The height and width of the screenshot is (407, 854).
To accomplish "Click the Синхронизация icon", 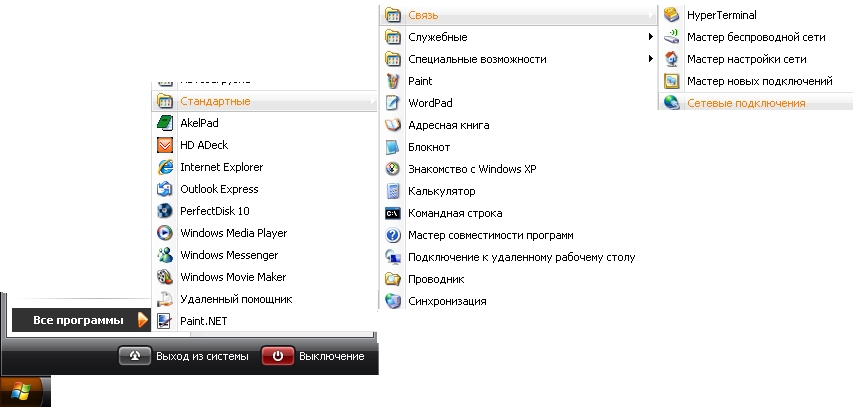I will coord(393,301).
